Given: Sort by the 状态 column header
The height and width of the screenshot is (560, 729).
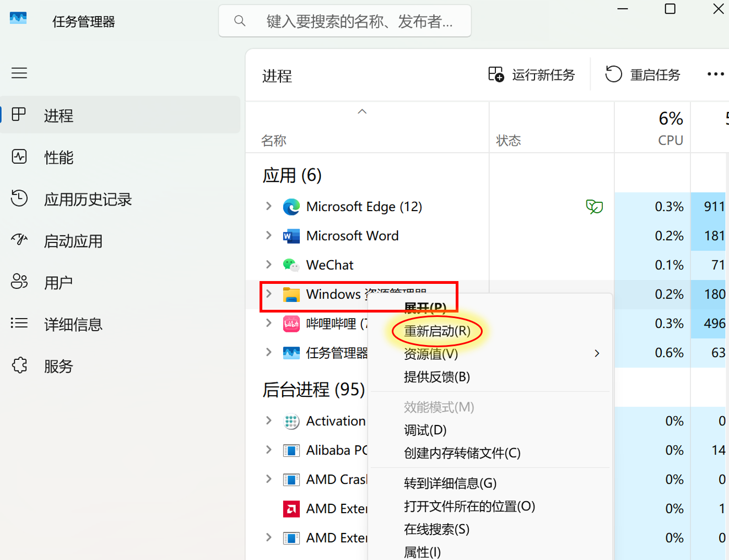Looking at the screenshot, I should (x=509, y=141).
